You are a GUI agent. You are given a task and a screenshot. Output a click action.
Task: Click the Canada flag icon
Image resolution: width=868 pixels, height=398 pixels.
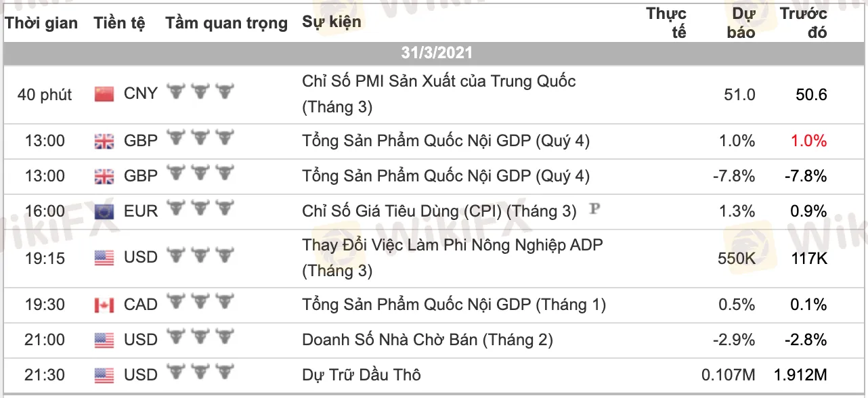[x=104, y=305]
